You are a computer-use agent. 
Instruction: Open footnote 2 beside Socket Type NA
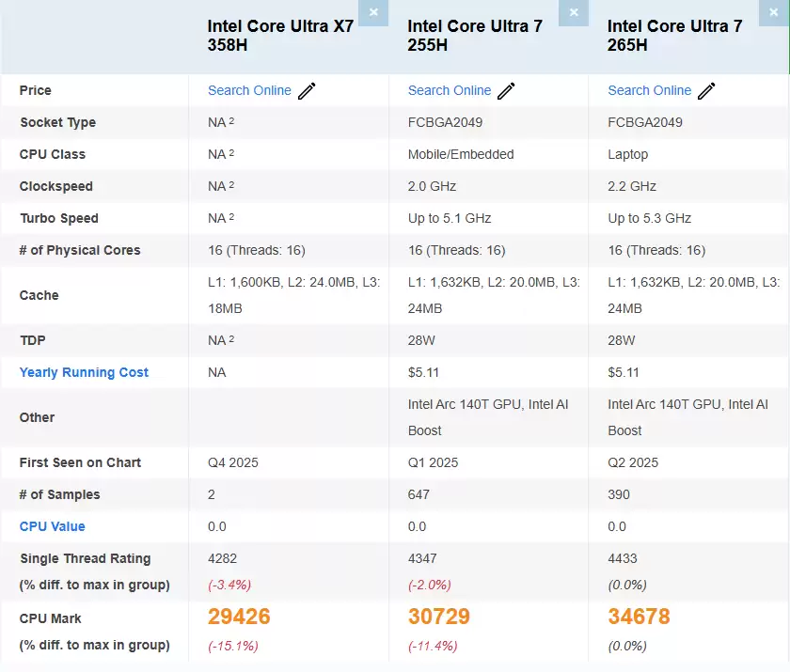tap(233, 119)
